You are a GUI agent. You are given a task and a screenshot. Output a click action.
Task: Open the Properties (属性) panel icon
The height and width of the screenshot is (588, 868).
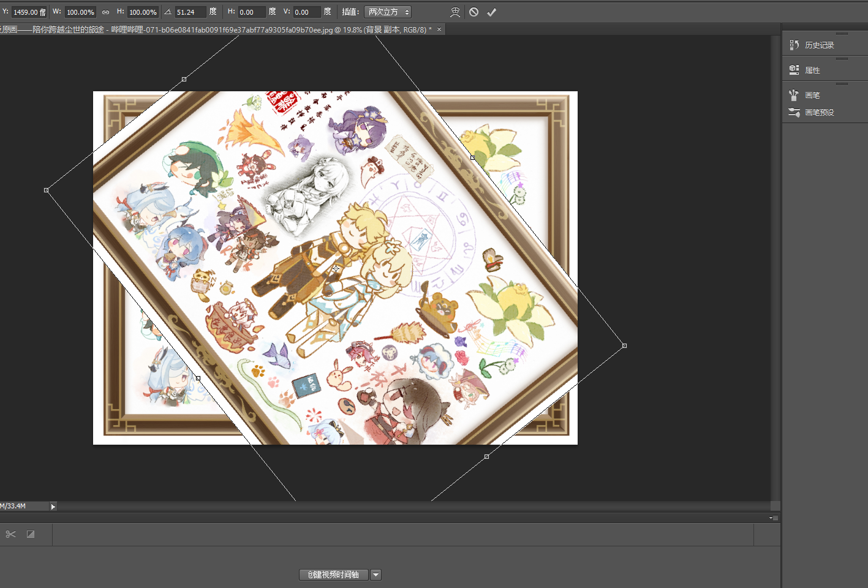pyautogui.click(x=794, y=70)
